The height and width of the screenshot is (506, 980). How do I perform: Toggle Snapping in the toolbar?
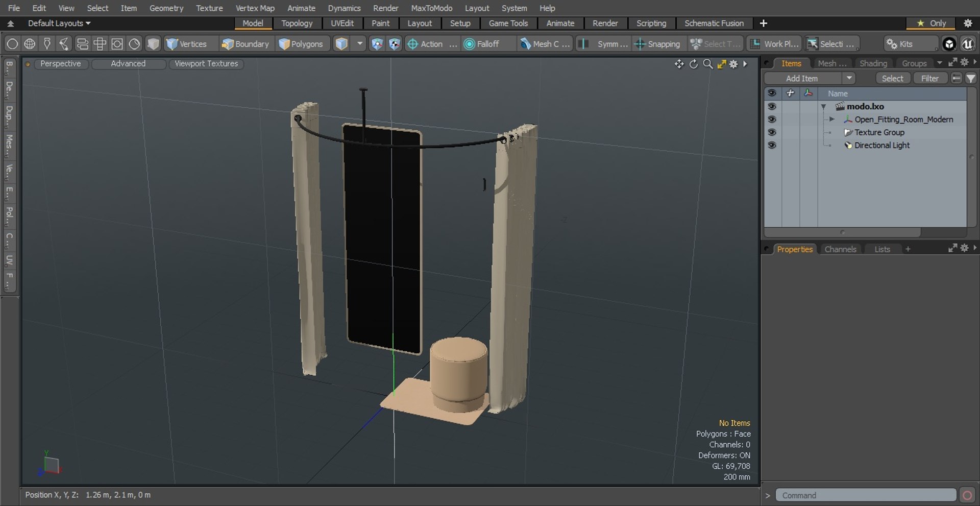pos(657,44)
